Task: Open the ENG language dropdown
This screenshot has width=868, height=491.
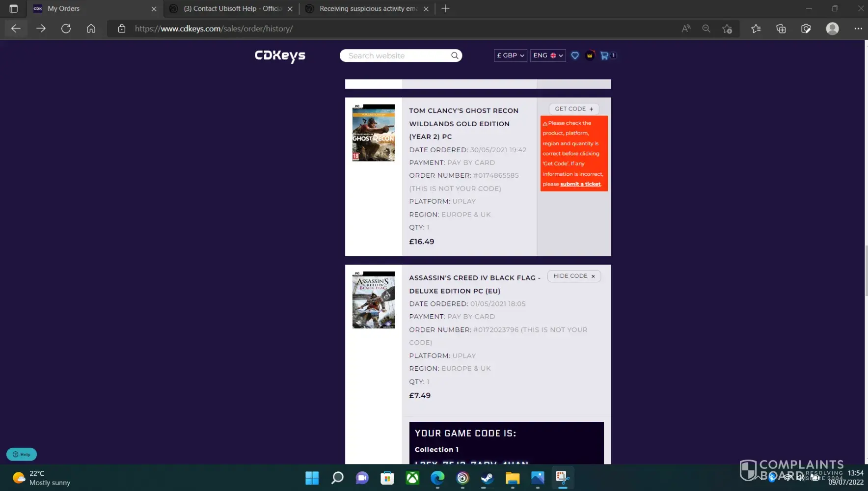Action: pos(547,55)
